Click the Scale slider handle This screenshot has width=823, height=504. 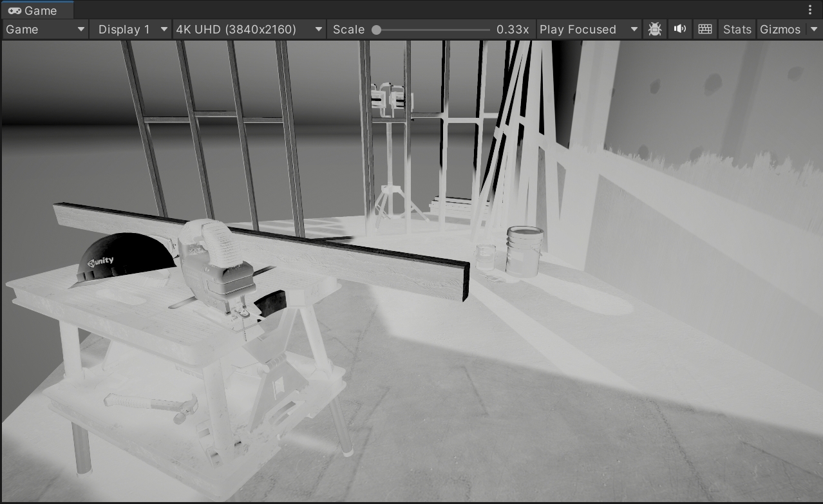377,30
